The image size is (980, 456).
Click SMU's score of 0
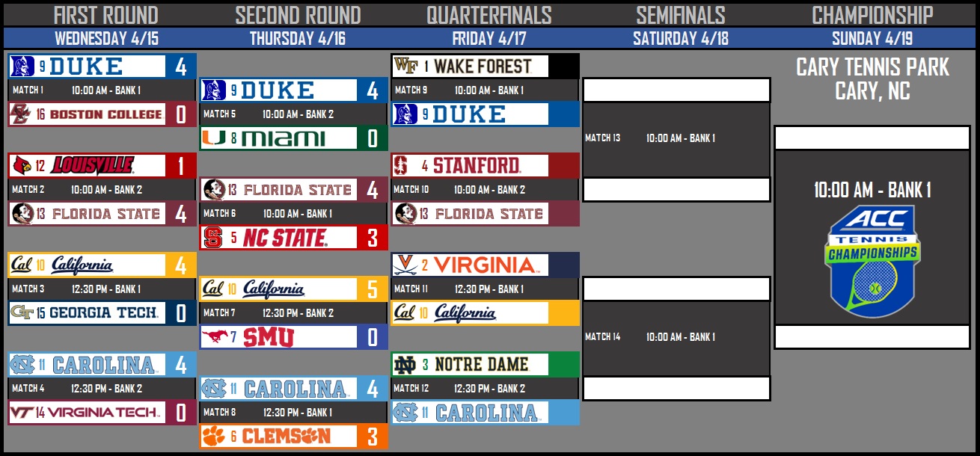point(372,337)
